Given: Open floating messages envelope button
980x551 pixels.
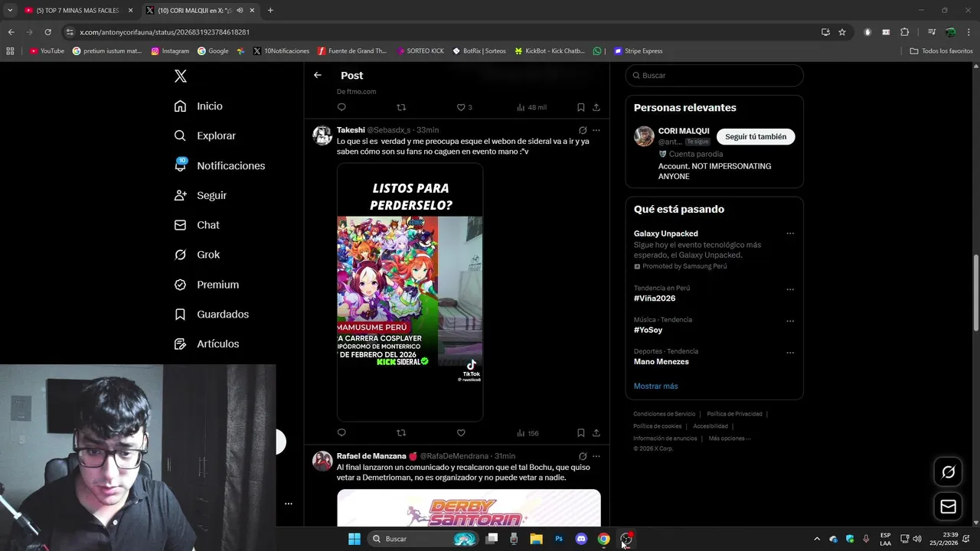Looking at the screenshot, I should click(x=948, y=507).
